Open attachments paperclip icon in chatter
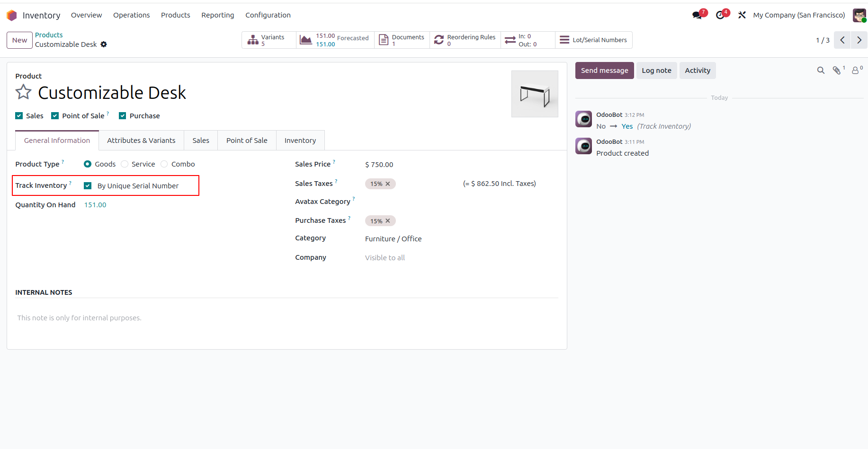 tap(837, 70)
